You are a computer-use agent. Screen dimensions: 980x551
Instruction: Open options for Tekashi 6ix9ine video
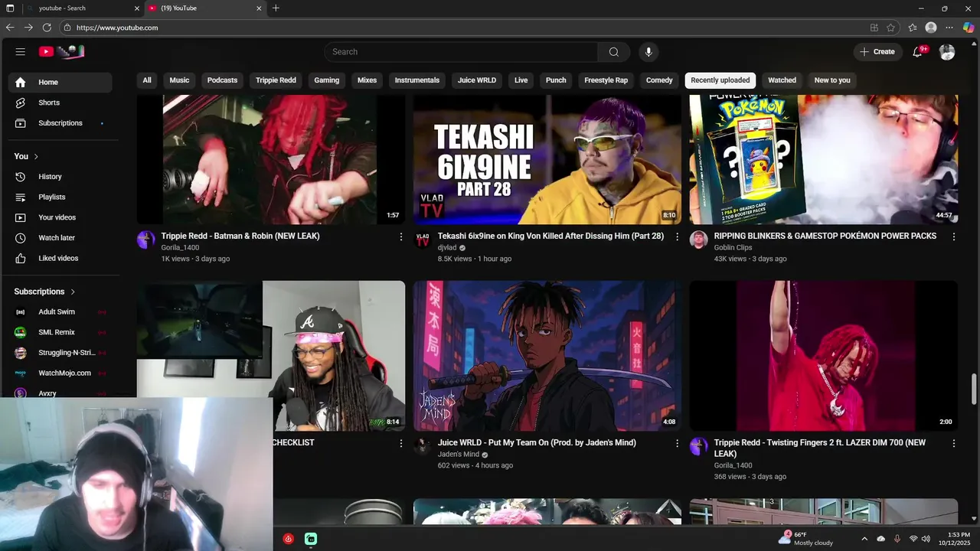tap(677, 237)
